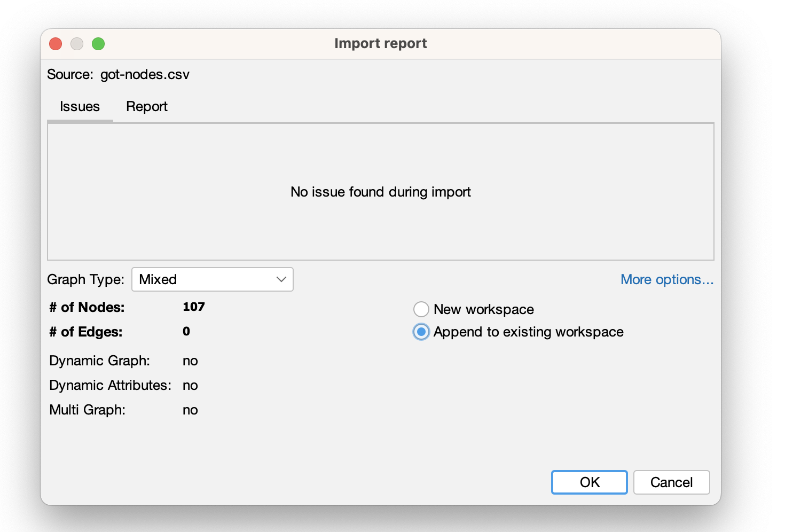Click the No issue found message
The width and height of the screenshot is (785, 532).
tap(380, 192)
